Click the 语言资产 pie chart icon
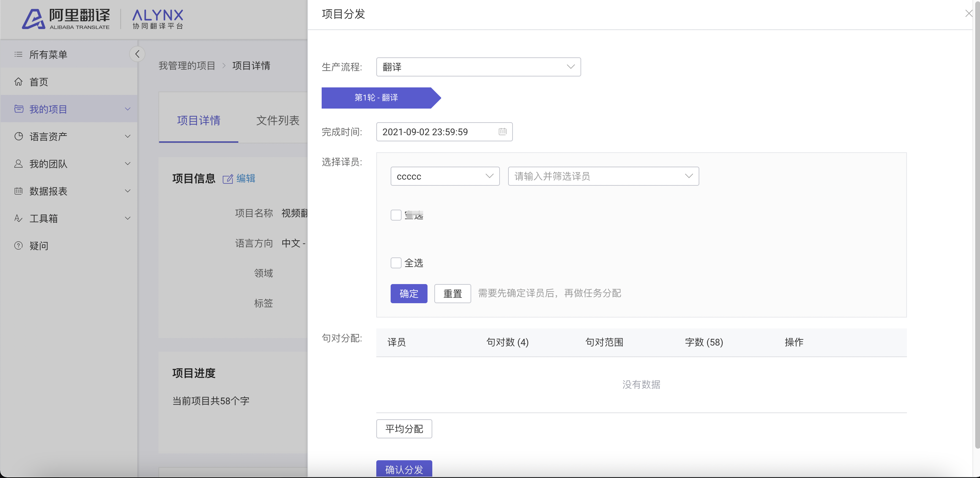 pyautogui.click(x=18, y=136)
